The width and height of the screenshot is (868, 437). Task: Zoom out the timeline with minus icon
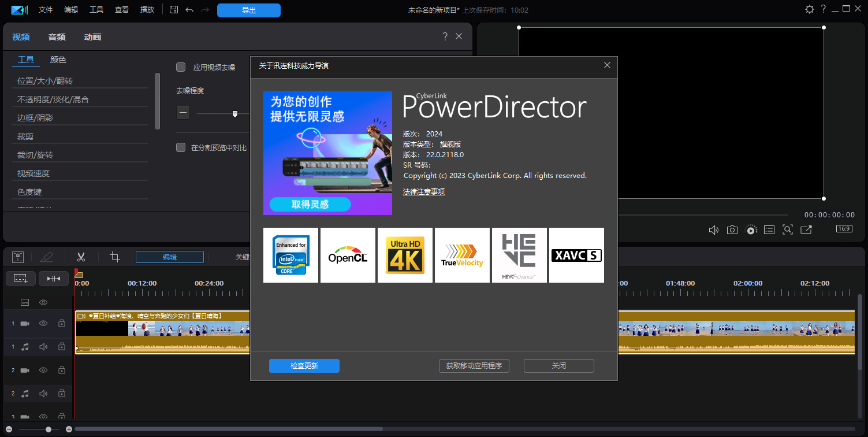[9, 429]
